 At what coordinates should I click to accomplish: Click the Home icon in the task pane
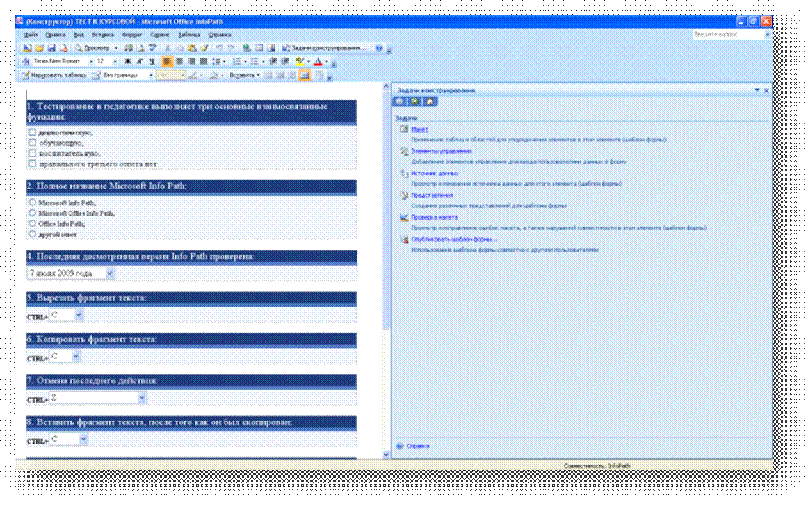pos(429,101)
